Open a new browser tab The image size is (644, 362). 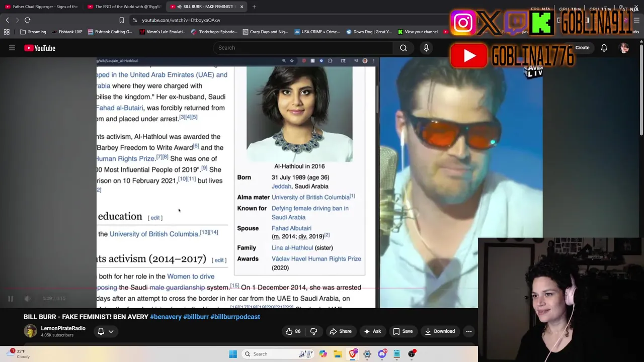pos(254,7)
